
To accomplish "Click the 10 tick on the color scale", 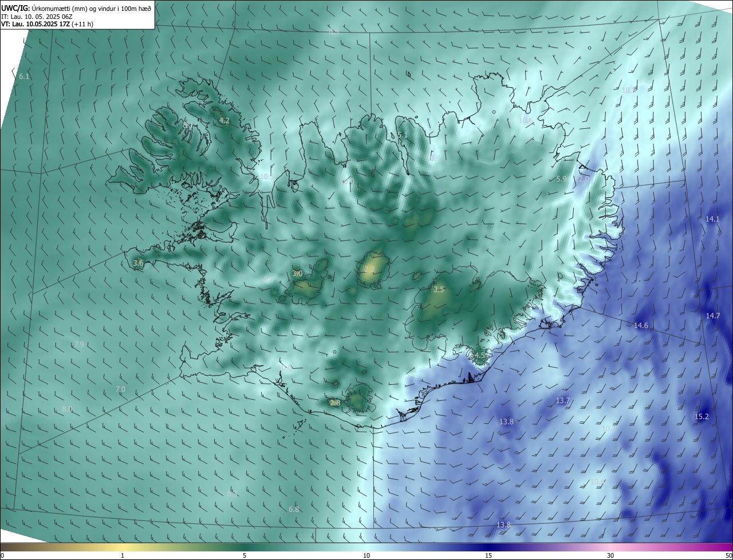I will click(x=366, y=555).
